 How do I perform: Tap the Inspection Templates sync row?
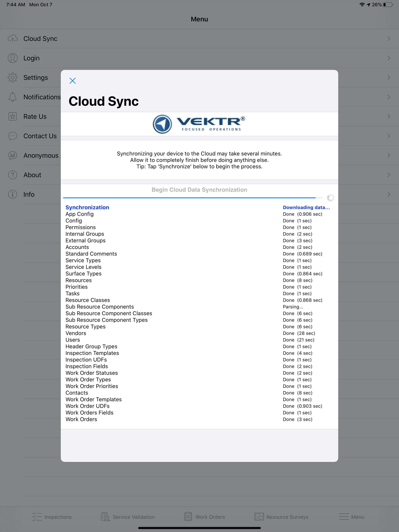pyautogui.click(x=199, y=353)
